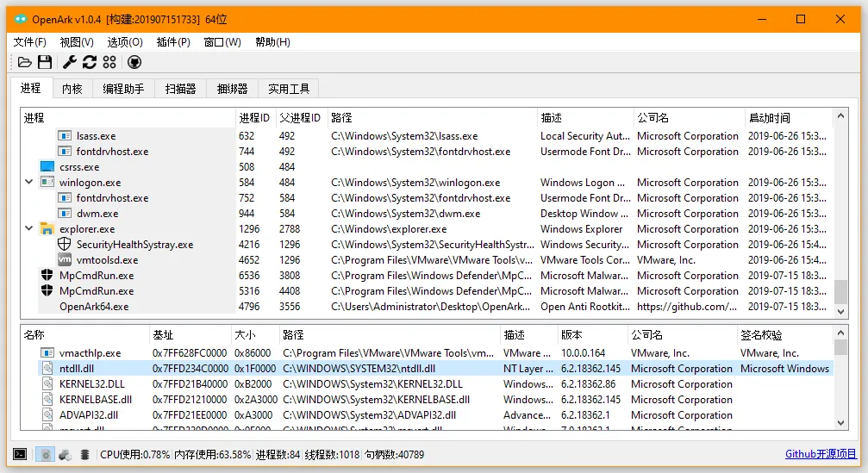Image resolution: width=868 pixels, height=473 pixels.
Task: Toggle the gear module view in status bar
Action: point(45,454)
